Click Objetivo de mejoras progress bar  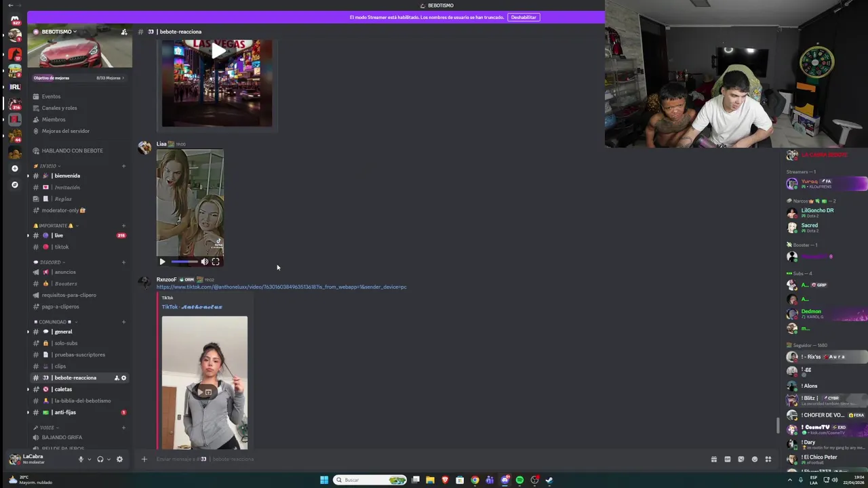pos(80,78)
